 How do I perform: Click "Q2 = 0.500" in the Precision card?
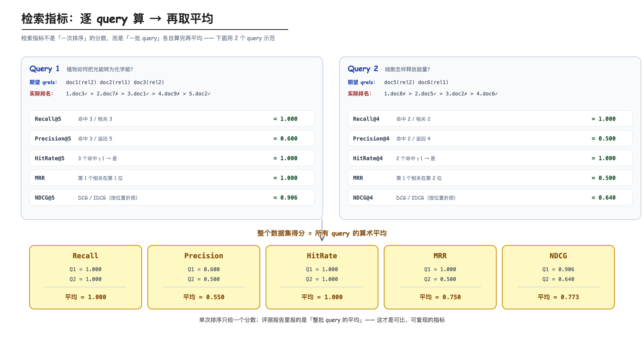pyautogui.click(x=204, y=279)
